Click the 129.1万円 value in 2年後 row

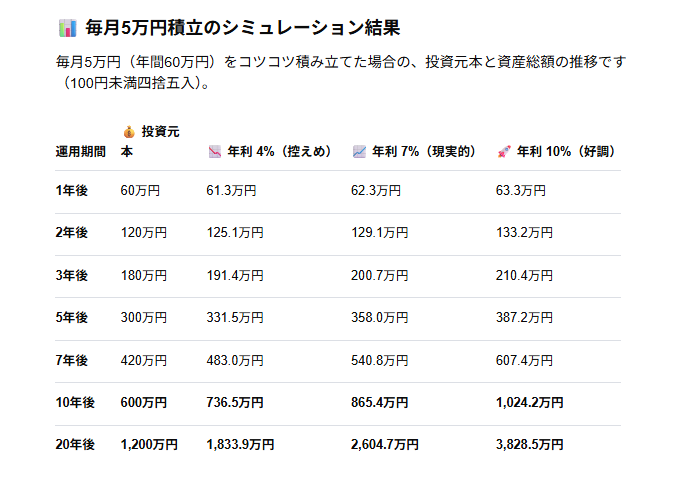[380, 232]
